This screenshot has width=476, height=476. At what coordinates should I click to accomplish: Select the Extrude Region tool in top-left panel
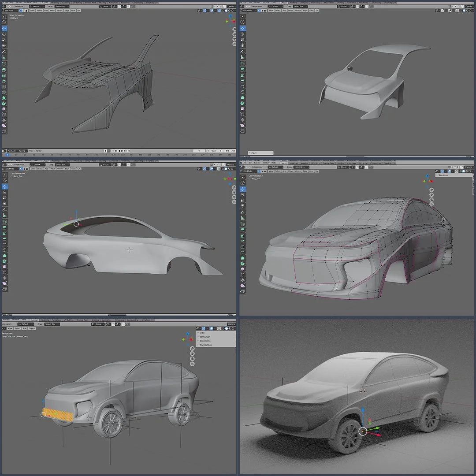[4, 70]
